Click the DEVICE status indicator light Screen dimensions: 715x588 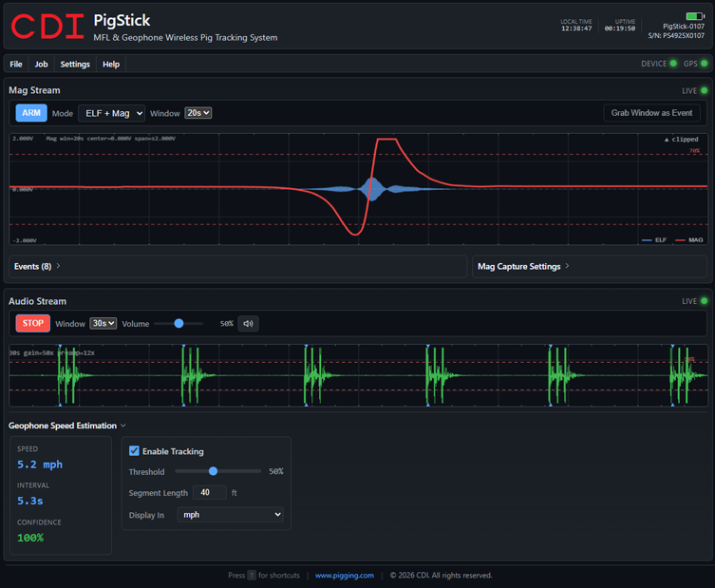673,65
